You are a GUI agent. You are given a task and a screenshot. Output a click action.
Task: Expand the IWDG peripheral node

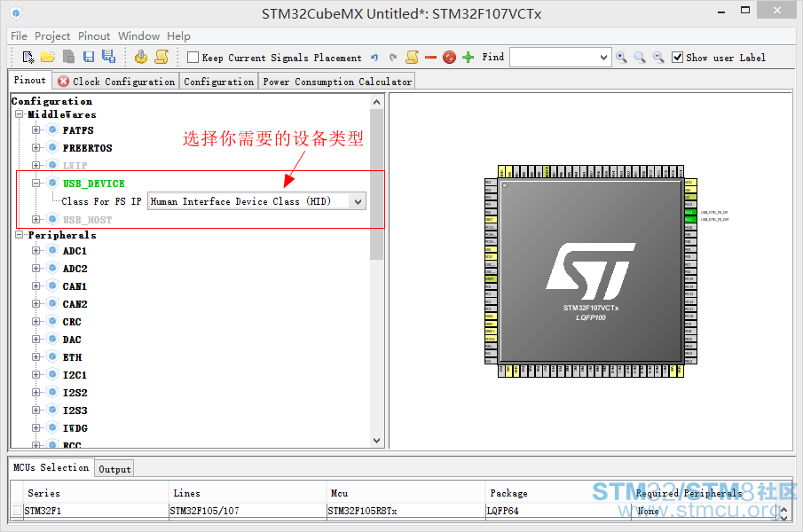[x=35, y=427]
